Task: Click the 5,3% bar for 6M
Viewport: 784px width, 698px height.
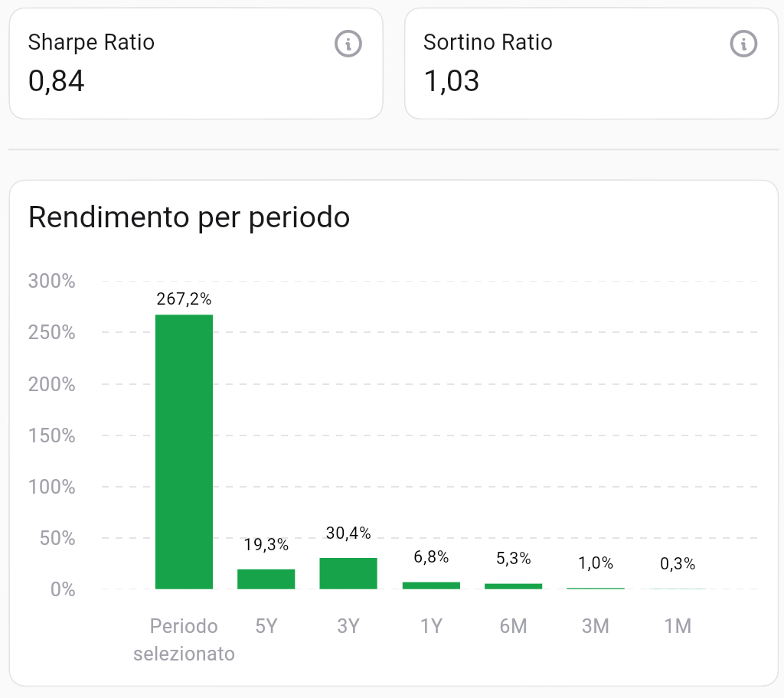Action: 514,585
